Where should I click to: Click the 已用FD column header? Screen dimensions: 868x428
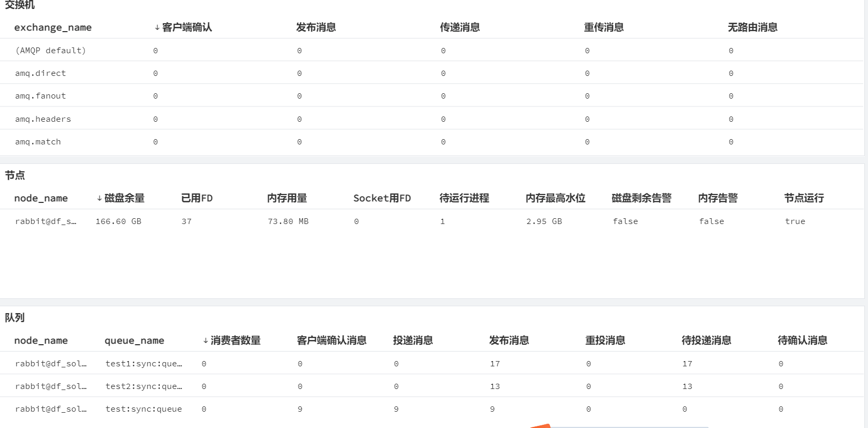coord(197,198)
